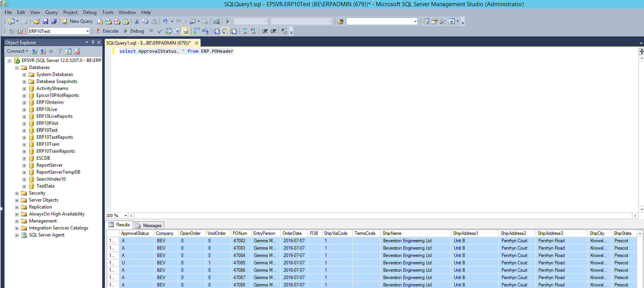
Task: Select the ReportServer database
Action: 49,165
